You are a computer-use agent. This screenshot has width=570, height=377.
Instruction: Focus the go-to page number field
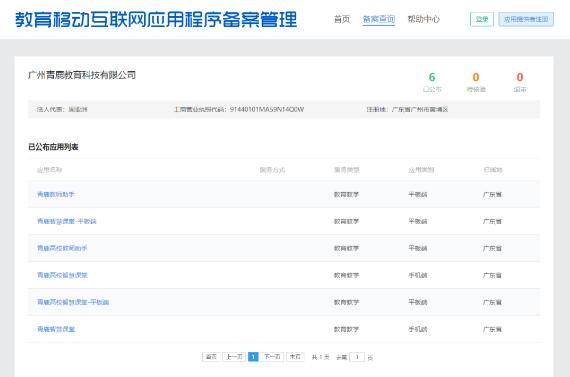point(357,357)
